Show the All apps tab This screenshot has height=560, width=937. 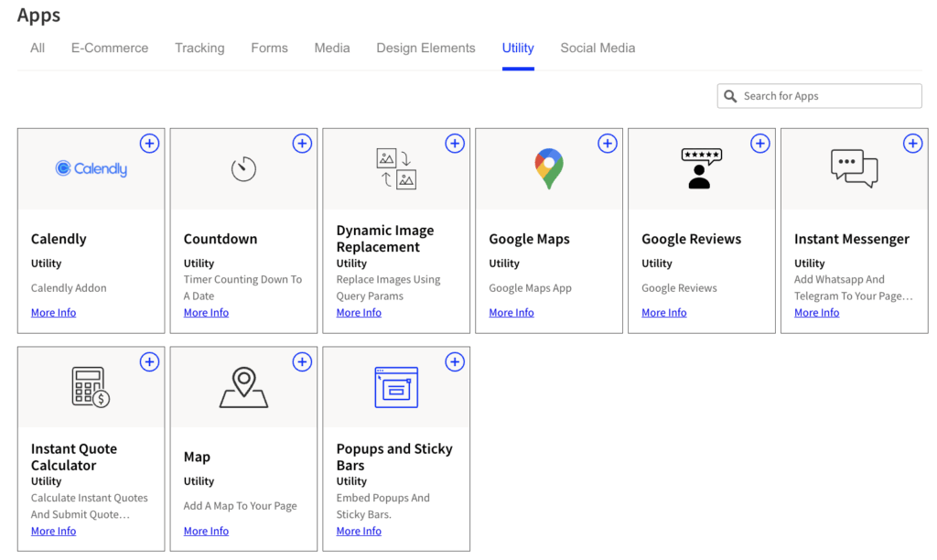[x=38, y=48]
